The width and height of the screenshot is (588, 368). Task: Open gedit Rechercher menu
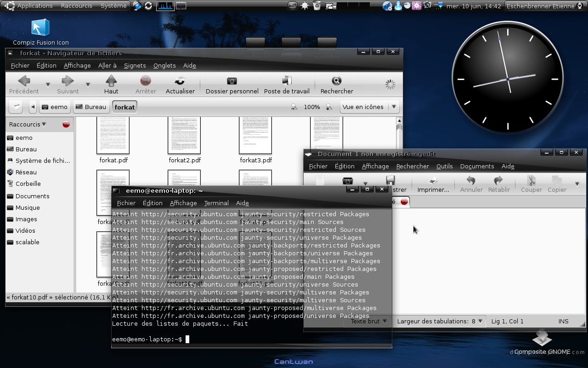pyautogui.click(x=413, y=166)
